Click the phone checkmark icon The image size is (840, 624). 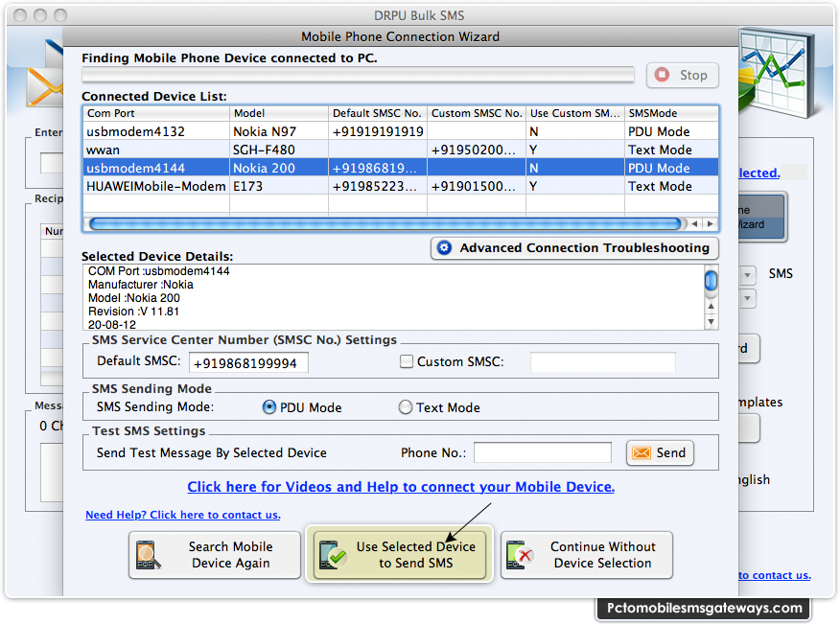[x=332, y=555]
